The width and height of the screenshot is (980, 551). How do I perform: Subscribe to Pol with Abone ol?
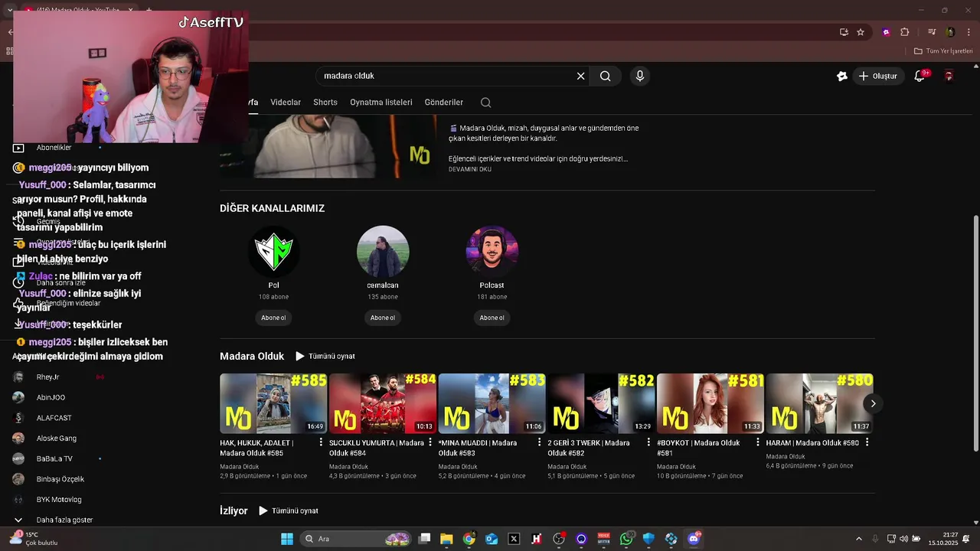tap(273, 318)
